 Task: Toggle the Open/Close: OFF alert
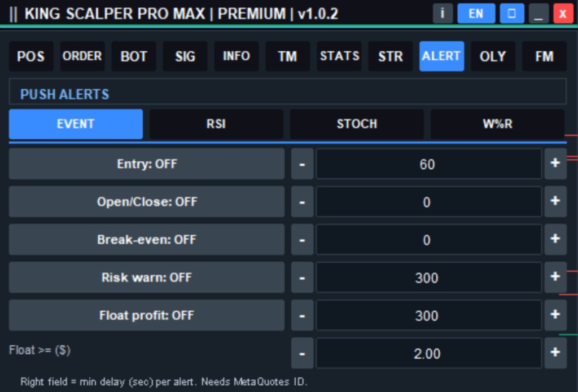147,202
